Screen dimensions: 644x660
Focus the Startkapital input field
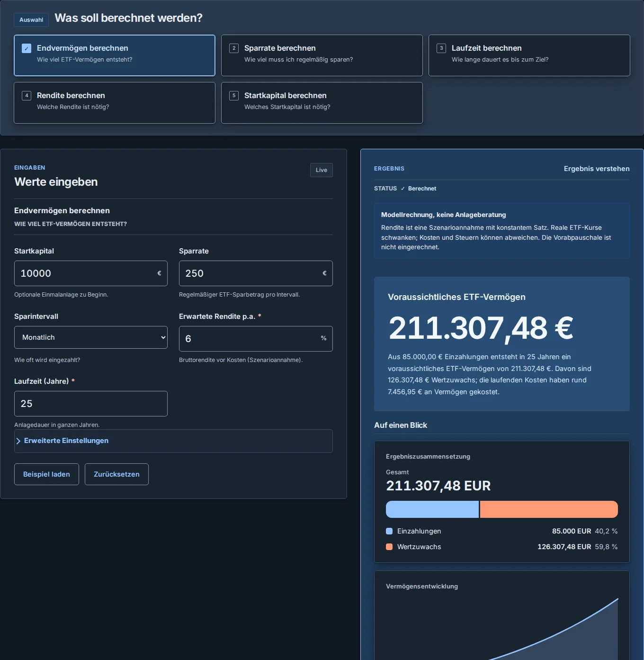pyautogui.click(x=91, y=273)
